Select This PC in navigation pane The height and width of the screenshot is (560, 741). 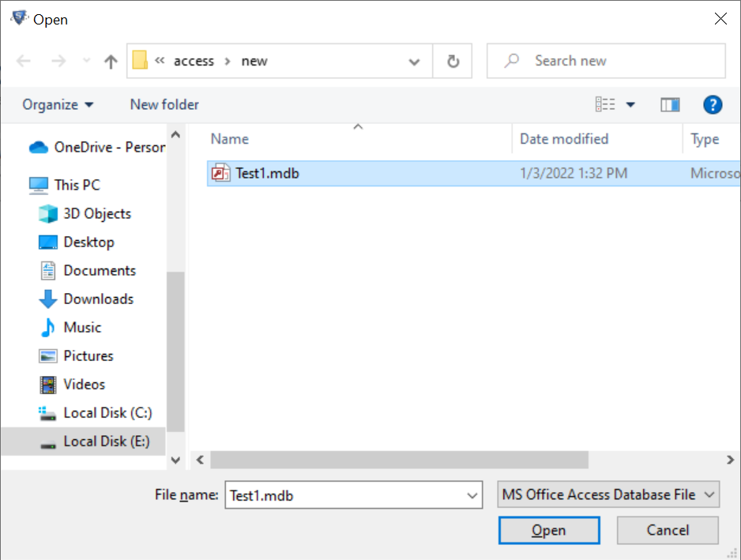coord(64,185)
